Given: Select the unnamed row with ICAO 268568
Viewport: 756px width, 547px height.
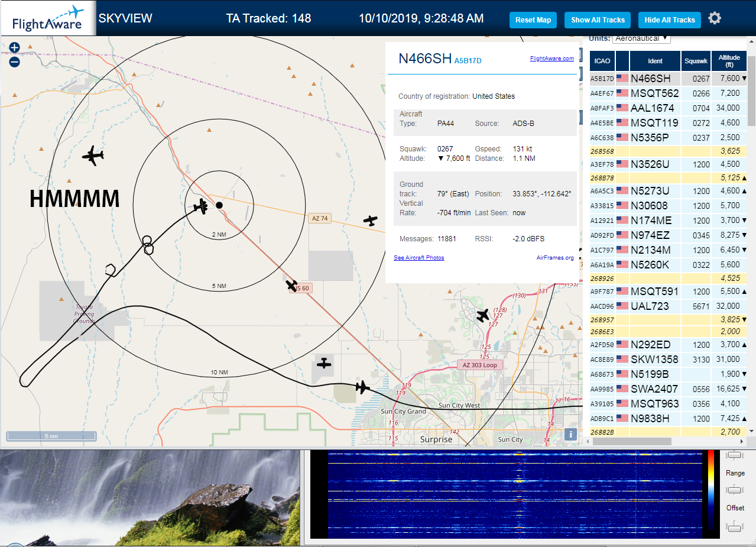Looking at the screenshot, I should click(668, 151).
